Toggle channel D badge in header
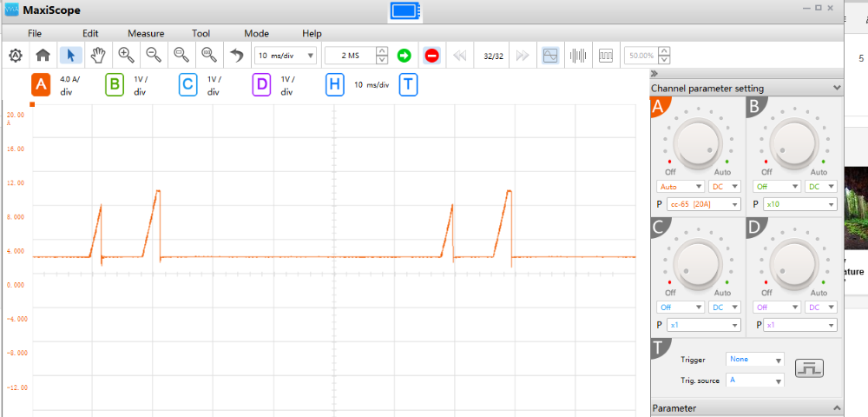Viewport: 868px width, 417px height. pos(262,85)
